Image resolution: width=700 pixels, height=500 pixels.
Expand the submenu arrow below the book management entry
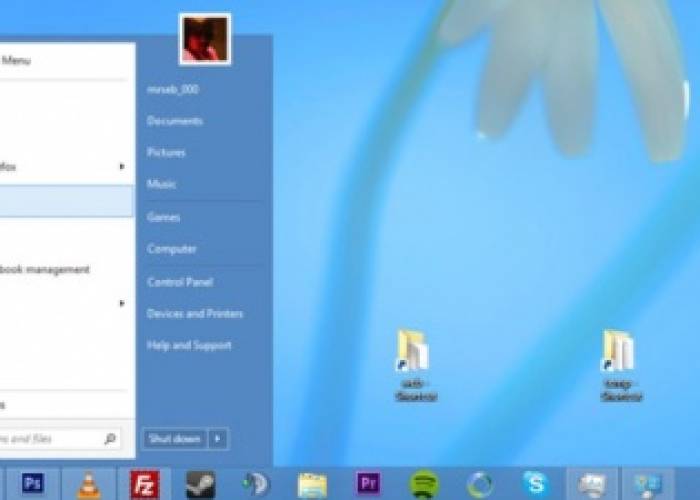click(x=121, y=304)
